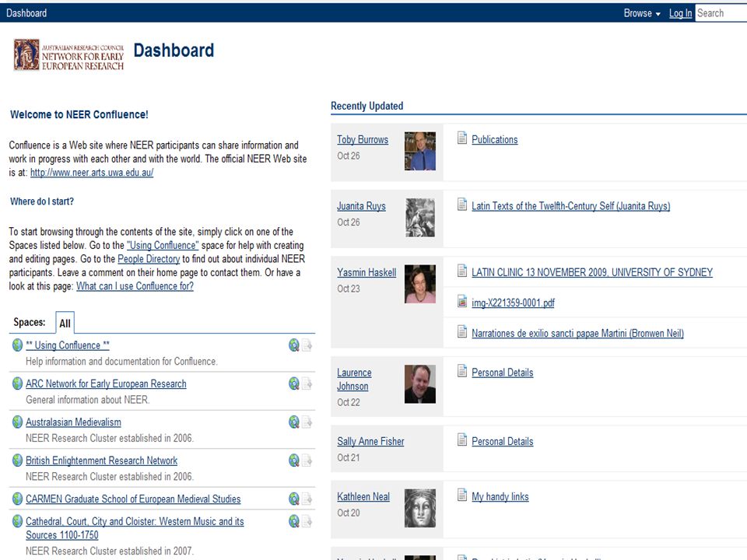Open What can I use Confluence for?
The height and width of the screenshot is (560, 747).
pyautogui.click(x=135, y=286)
